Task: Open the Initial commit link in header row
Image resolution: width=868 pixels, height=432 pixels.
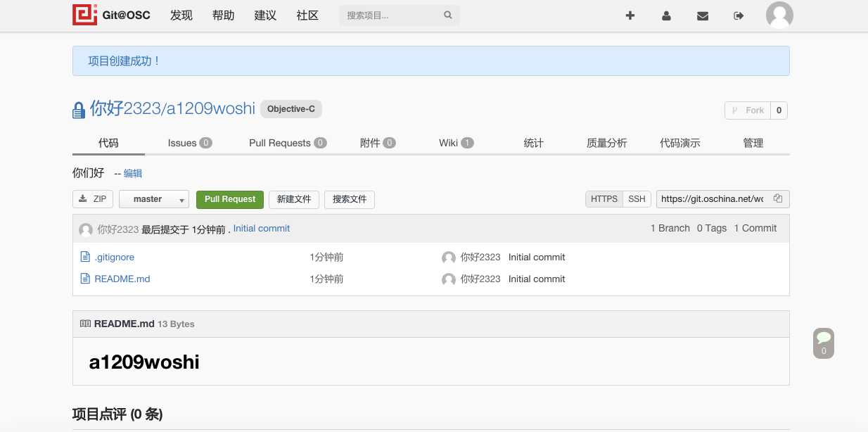Action: (x=262, y=229)
